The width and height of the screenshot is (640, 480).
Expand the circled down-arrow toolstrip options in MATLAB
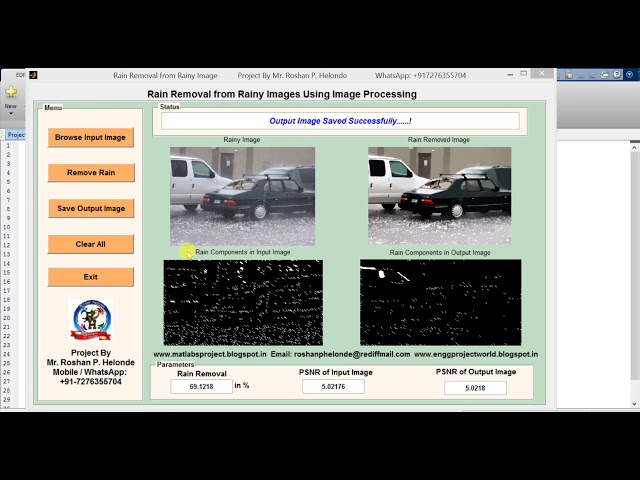point(629,75)
